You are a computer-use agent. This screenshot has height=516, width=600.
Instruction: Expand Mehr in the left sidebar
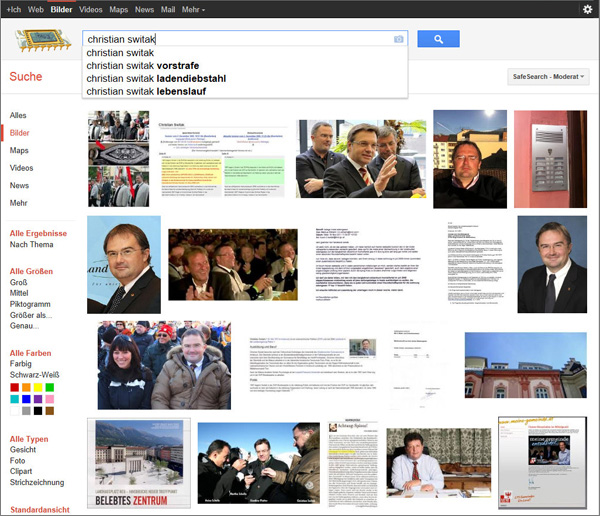click(18, 203)
